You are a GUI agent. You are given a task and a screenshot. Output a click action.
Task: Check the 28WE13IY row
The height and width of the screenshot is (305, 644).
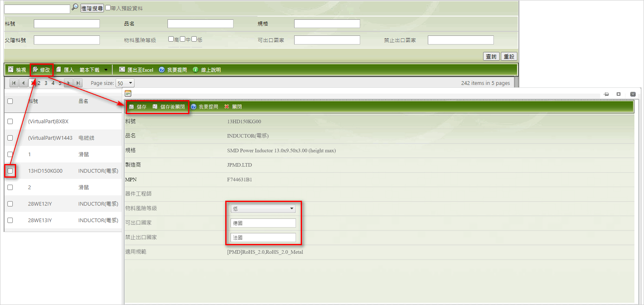pyautogui.click(x=10, y=220)
